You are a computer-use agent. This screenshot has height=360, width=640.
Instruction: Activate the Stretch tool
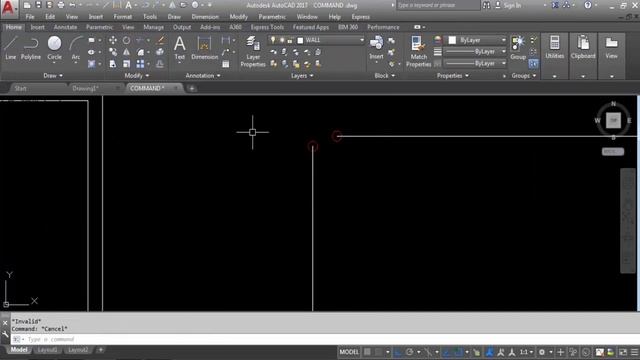pos(113,64)
